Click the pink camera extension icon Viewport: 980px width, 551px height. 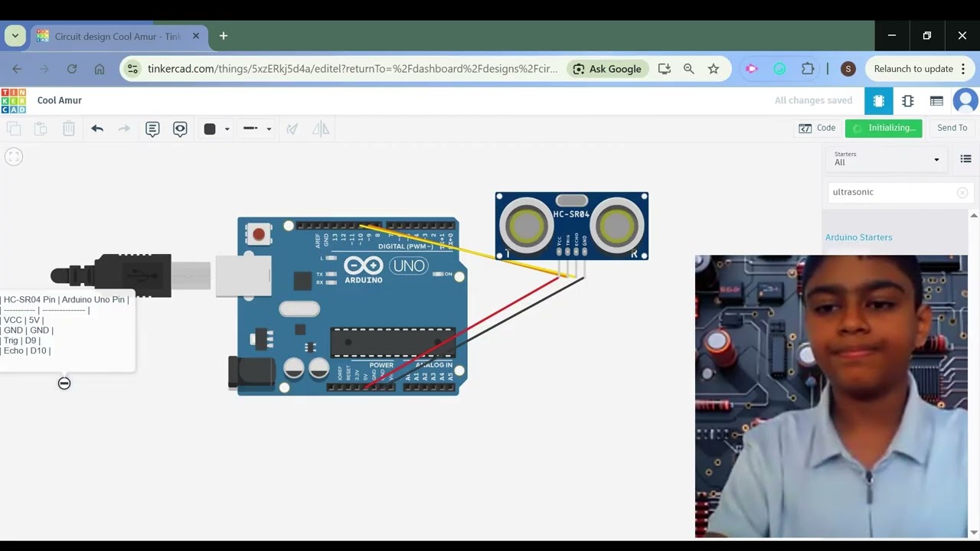coord(752,69)
